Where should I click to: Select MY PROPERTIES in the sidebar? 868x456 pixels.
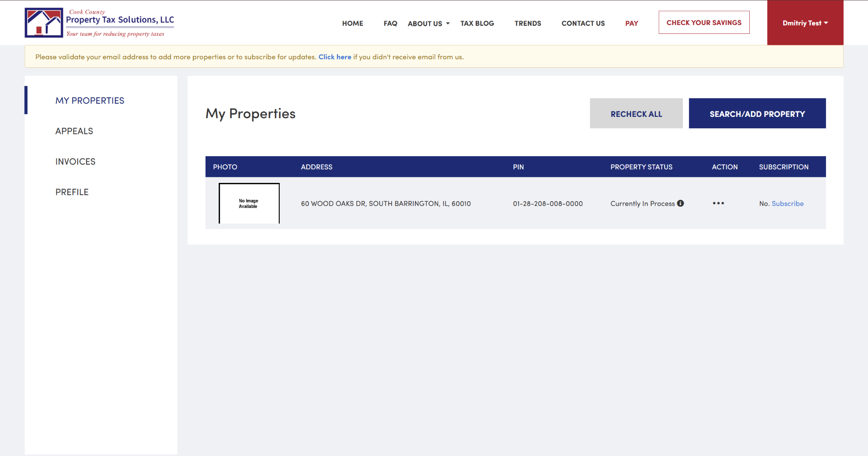pyautogui.click(x=90, y=100)
